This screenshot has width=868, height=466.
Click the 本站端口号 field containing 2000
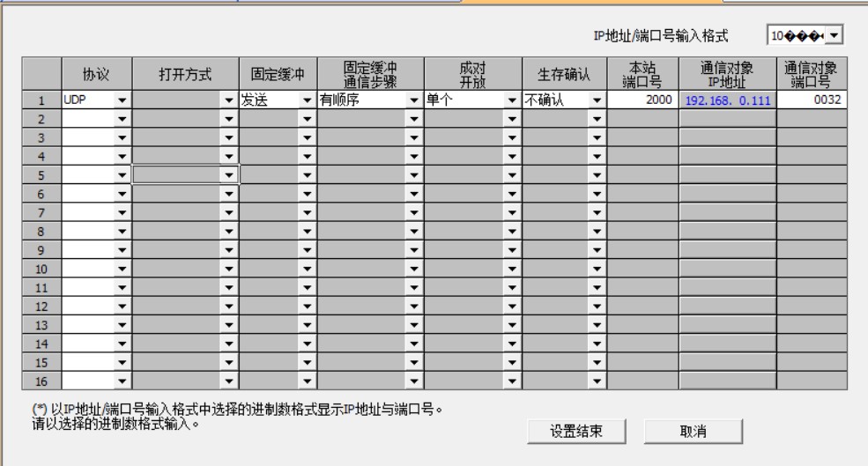coord(642,101)
